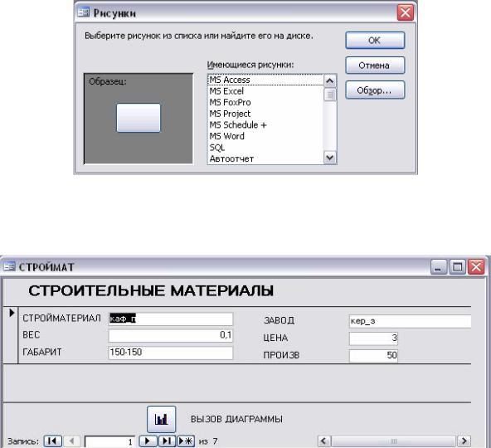The height and width of the screenshot is (448, 491).
Task: Go to the next record
Action: click(148, 441)
